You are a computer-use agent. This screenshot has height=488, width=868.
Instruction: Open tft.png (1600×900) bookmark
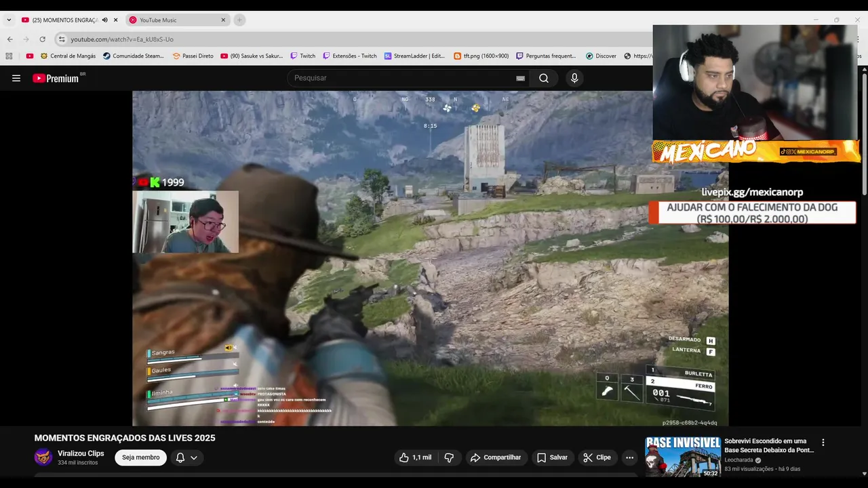click(481, 56)
